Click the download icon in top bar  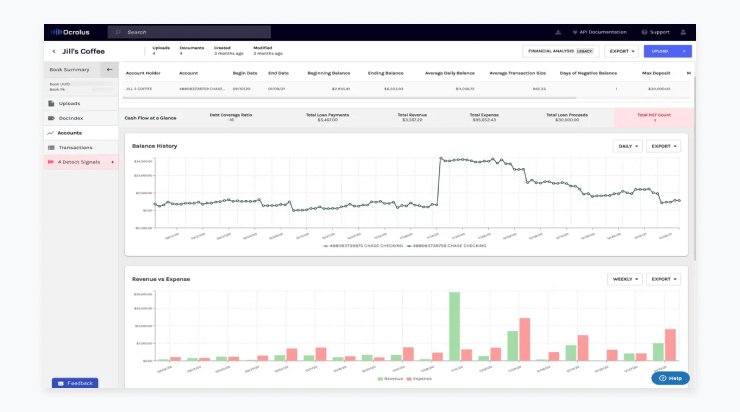click(558, 32)
